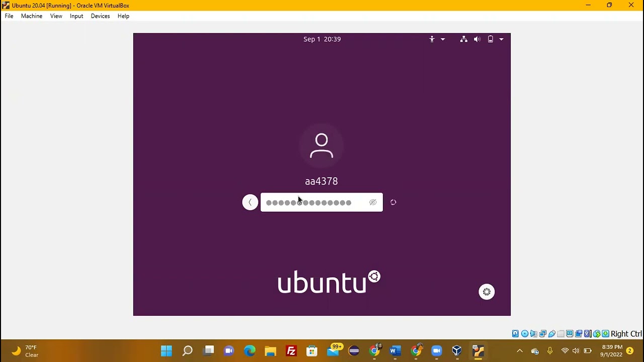This screenshot has width=644, height=362.
Task: Open the Input menu
Action: click(76, 16)
